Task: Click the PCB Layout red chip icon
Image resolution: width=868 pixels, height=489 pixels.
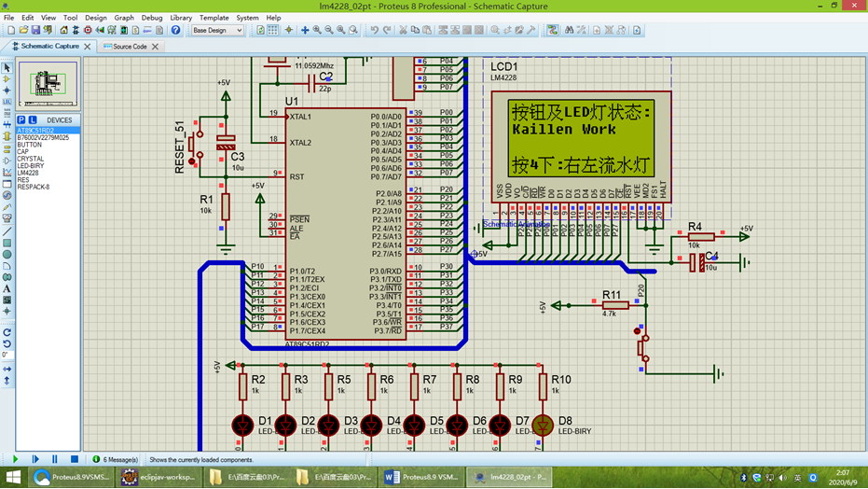Action: [x=88, y=31]
